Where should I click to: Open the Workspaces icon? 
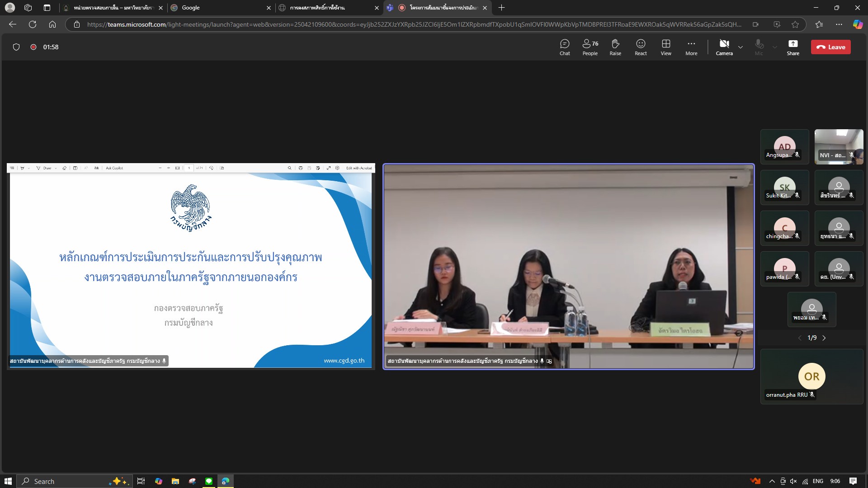tap(28, 8)
